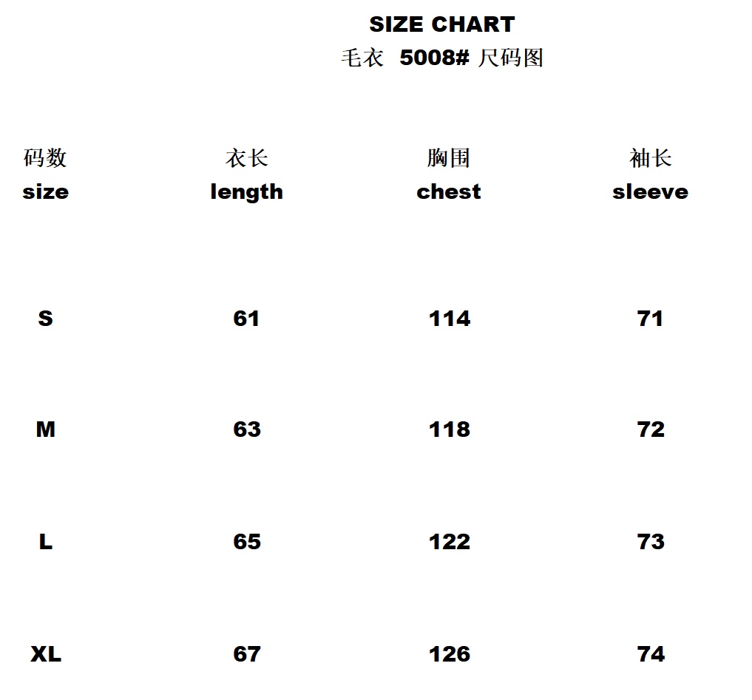Click the chest value 118
The image size is (752, 700).
tap(449, 429)
